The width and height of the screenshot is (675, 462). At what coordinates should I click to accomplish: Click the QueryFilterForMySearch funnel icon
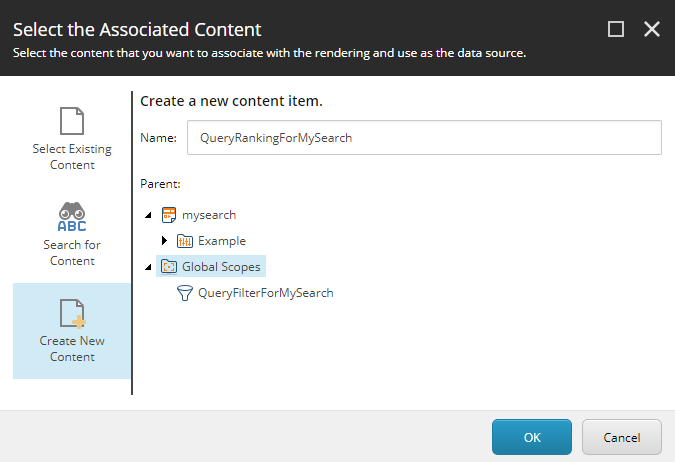(185, 293)
